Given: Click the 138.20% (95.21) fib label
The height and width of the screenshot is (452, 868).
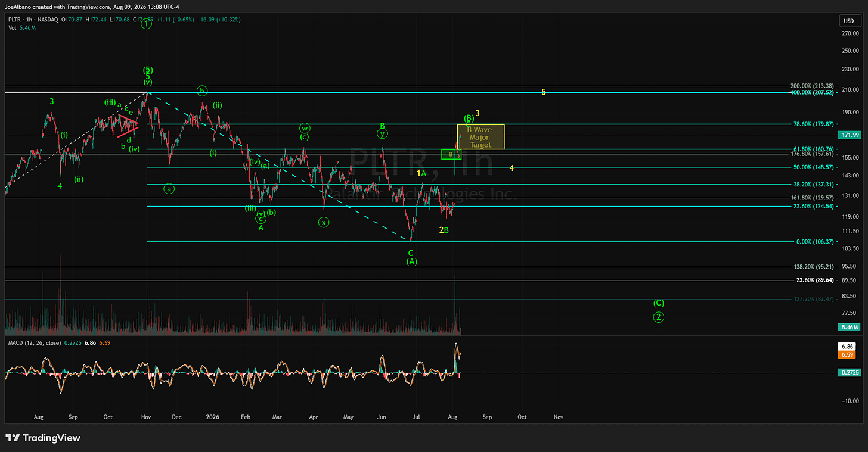Looking at the screenshot, I should click(814, 267).
